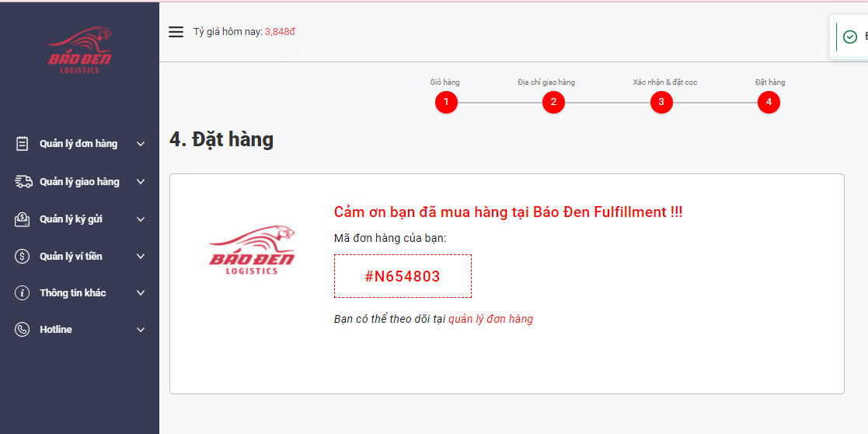Click the truck icon for Quản lý giao hàng
This screenshot has width=868, height=434.
tap(23, 181)
